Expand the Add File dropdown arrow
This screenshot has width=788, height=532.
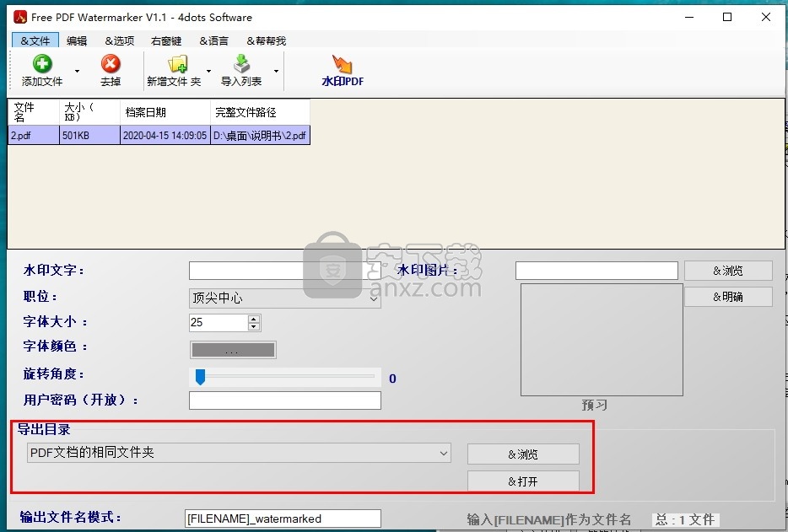77,71
